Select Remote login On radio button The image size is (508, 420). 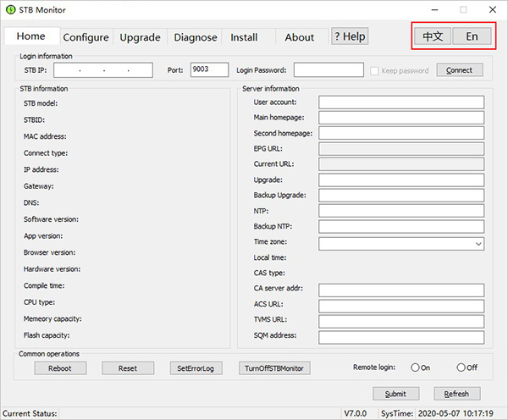pos(415,367)
